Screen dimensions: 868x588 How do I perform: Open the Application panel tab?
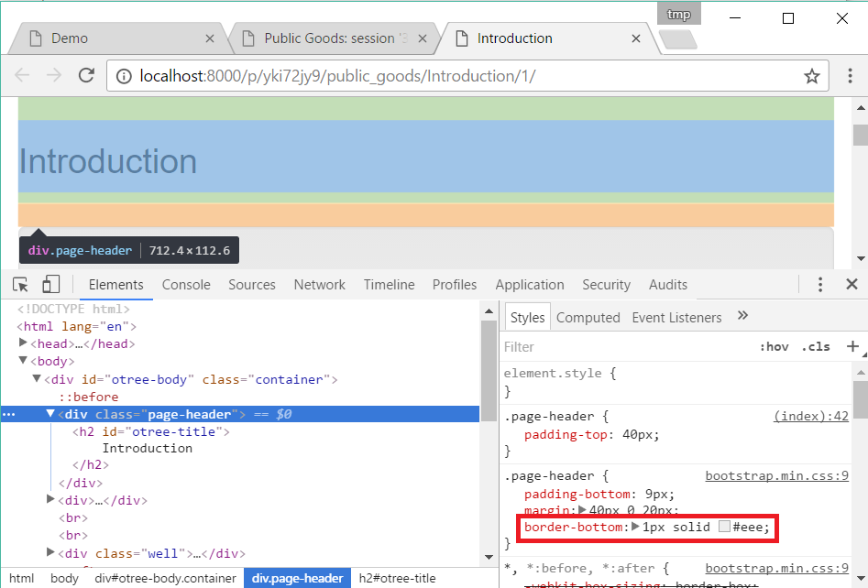point(530,285)
